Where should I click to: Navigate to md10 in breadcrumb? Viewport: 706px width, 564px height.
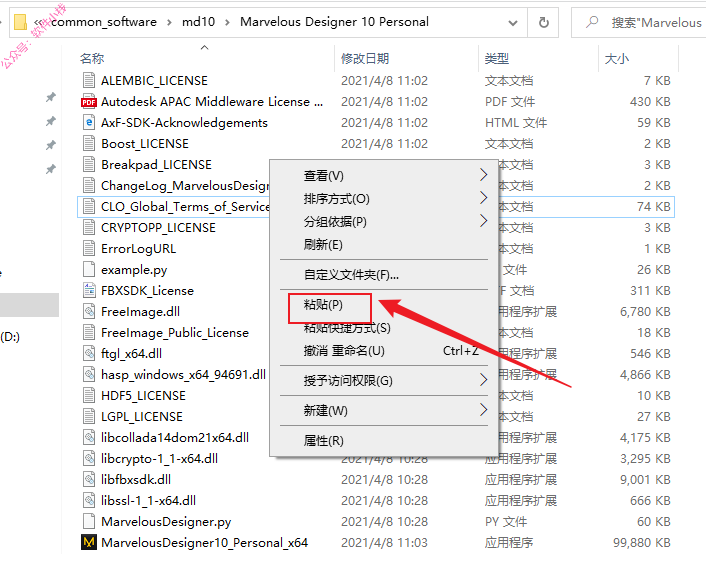pos(199,22)
